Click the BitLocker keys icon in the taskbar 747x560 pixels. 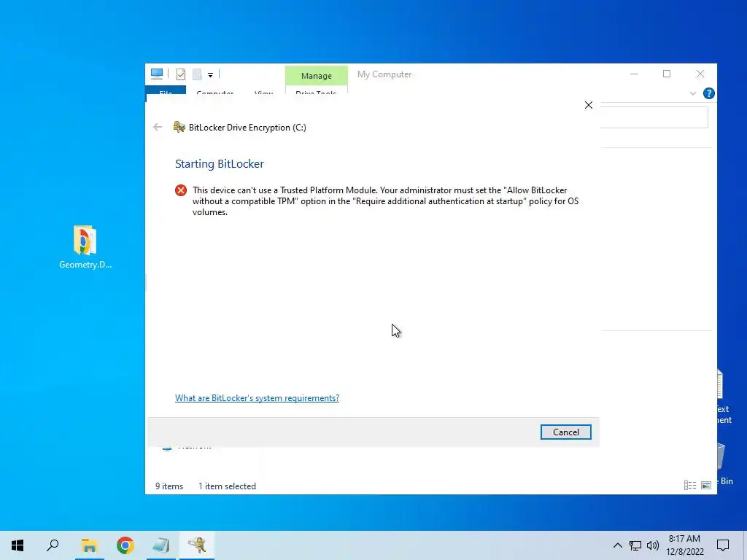(197, 545)
